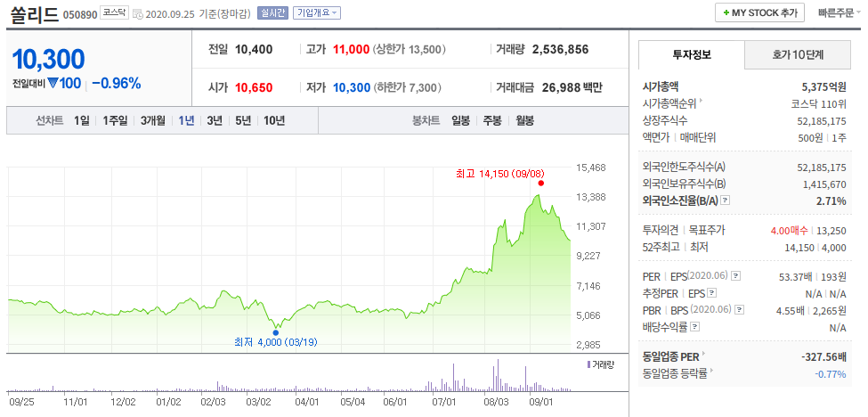Click the 코스닥 110위 ranking value

[x=819, y=103]
